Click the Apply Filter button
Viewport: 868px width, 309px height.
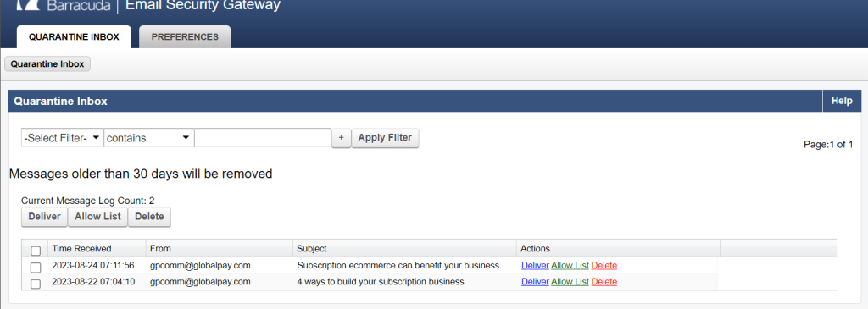pos(385,138)
